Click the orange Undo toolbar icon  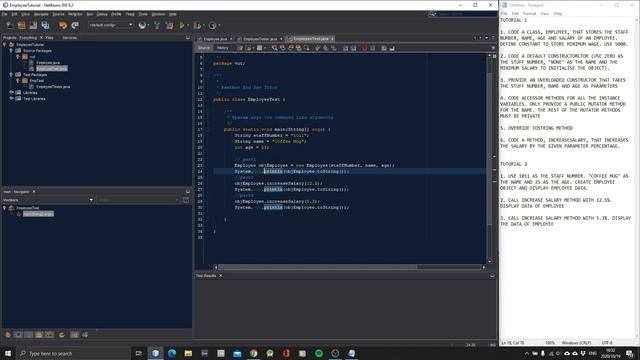tap(63, 25)
